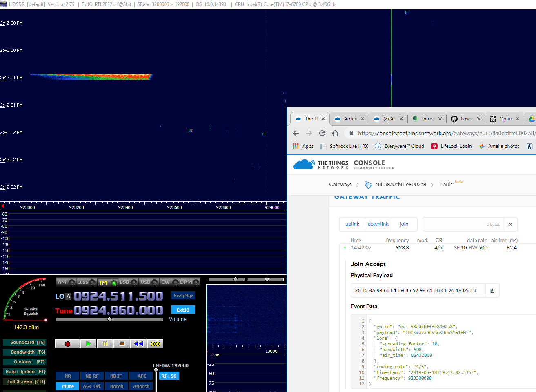Open Options [F7] menu
Screen dimensions: 536x392
pyautogui.click(x=24, y=362)
